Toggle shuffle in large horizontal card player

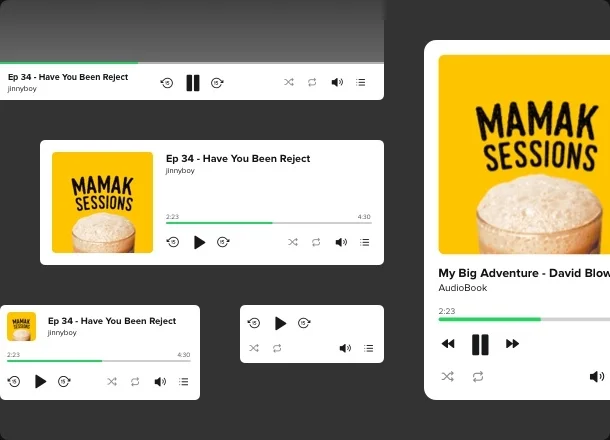293,242
